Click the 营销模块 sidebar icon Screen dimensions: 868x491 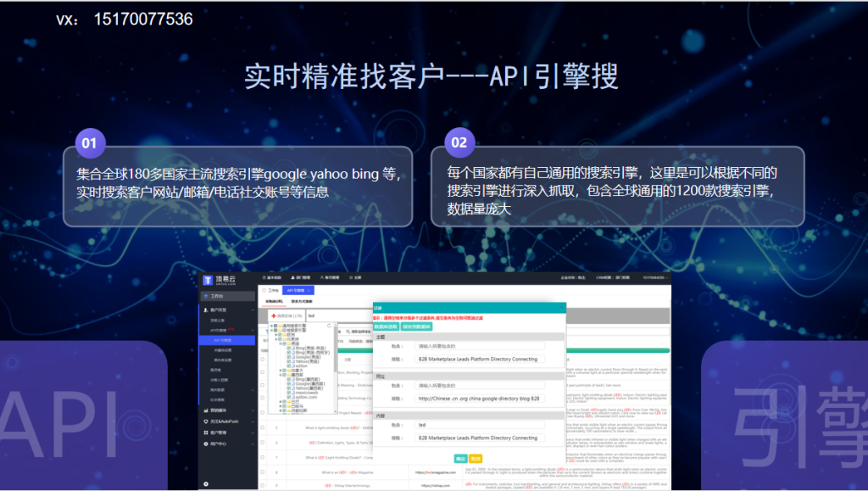click(x=205, y=410)
